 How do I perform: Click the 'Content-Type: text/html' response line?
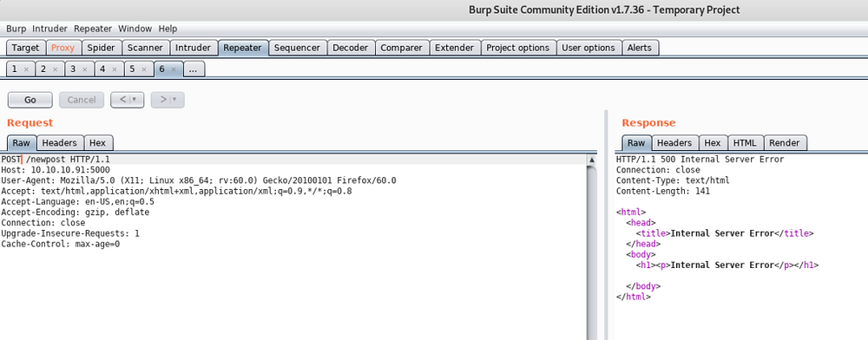[673, 180]
